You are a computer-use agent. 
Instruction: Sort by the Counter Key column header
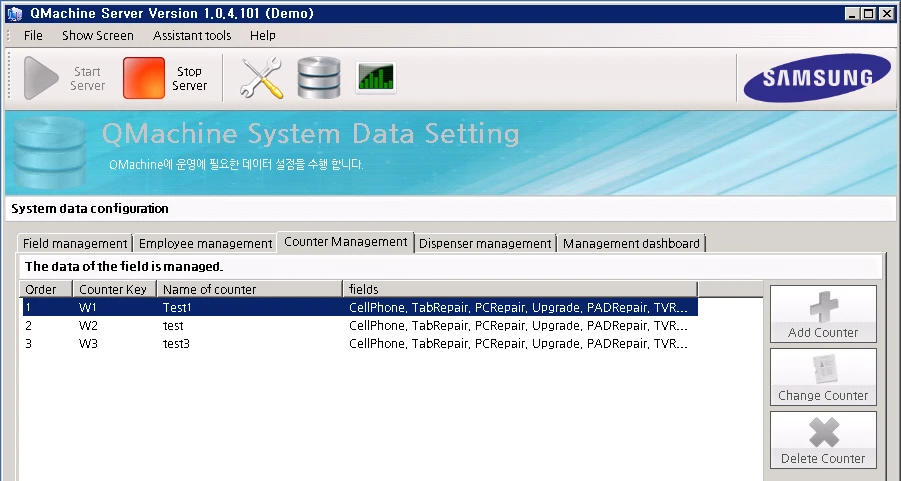(x=114, y=289)
